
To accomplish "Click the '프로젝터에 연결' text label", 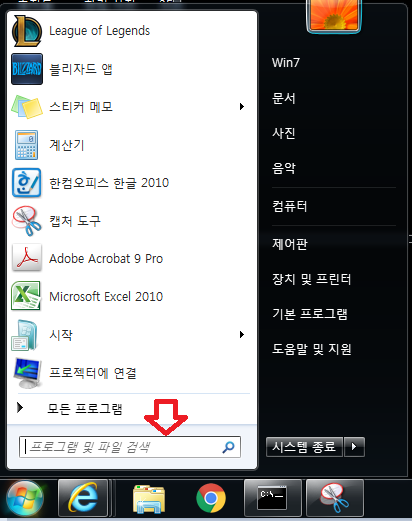I will coord(93,373).
